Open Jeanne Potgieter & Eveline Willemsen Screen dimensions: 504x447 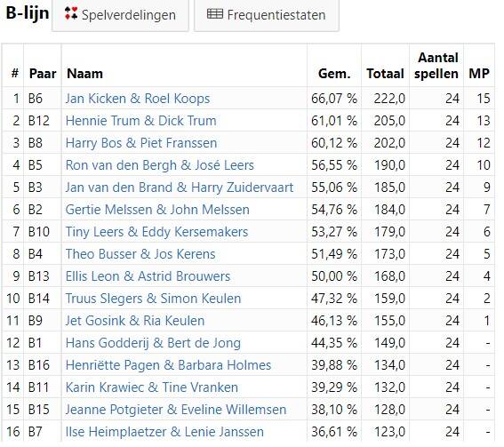tap(176, 410)
